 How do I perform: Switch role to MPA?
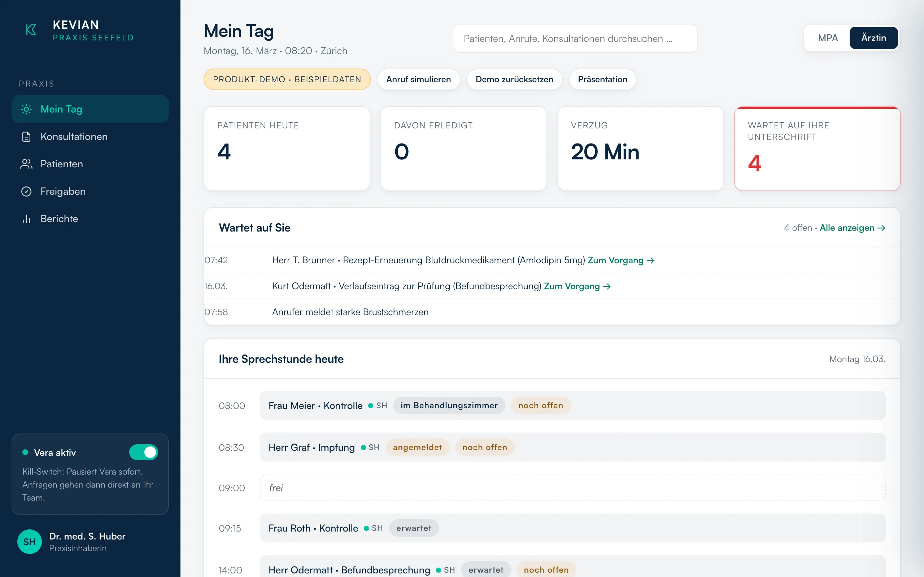(x=828, y=38)
